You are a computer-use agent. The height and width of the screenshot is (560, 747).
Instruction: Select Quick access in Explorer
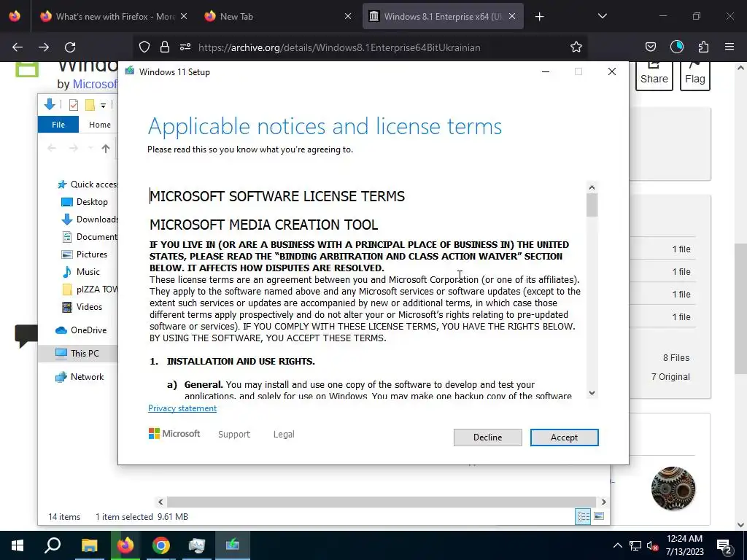88,184
